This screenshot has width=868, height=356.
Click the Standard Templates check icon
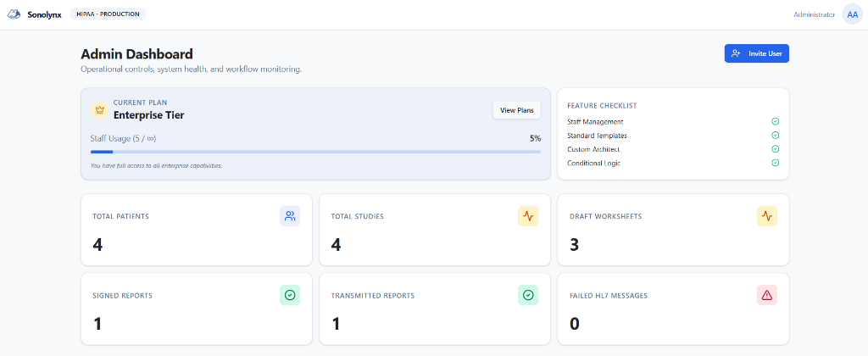tap(775, 135)
